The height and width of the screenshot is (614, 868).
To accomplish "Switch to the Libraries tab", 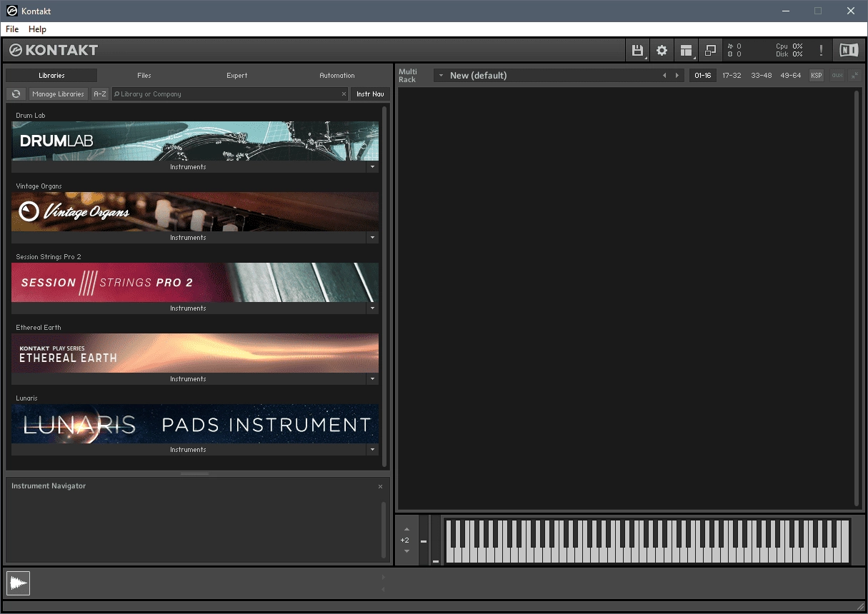I will (x=51, y=75).
